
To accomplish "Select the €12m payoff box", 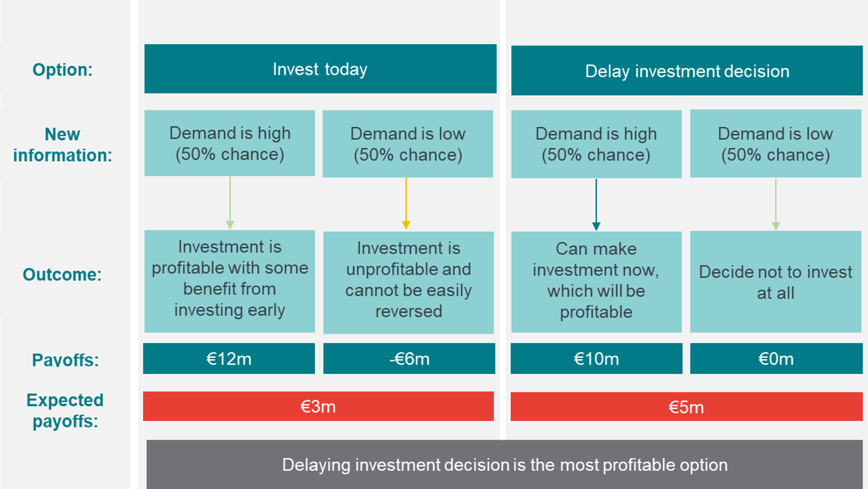I will point(229,358).
